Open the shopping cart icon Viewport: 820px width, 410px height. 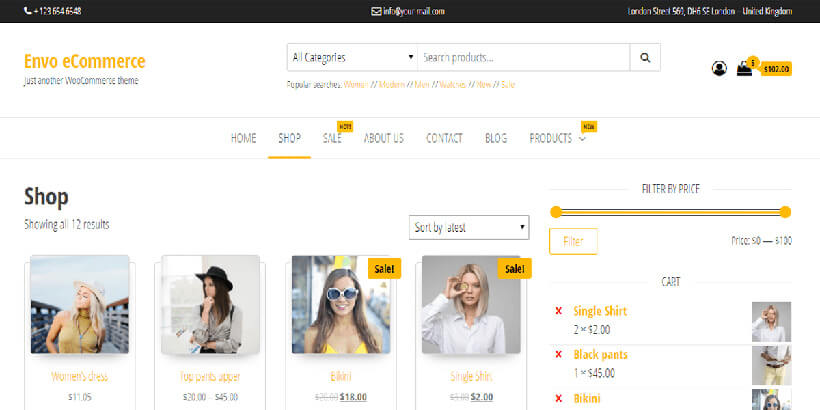point(744,69)
